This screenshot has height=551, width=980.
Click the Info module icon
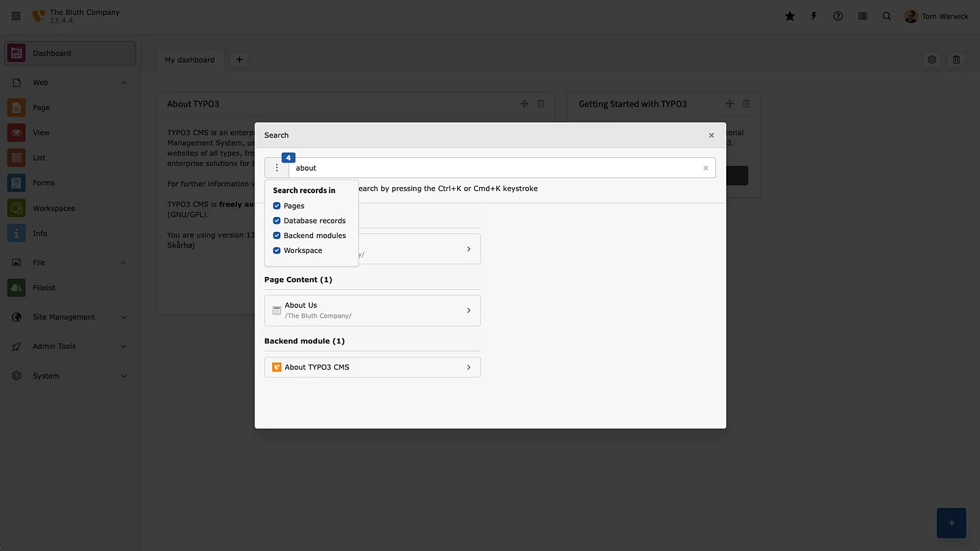pos(16,233)
